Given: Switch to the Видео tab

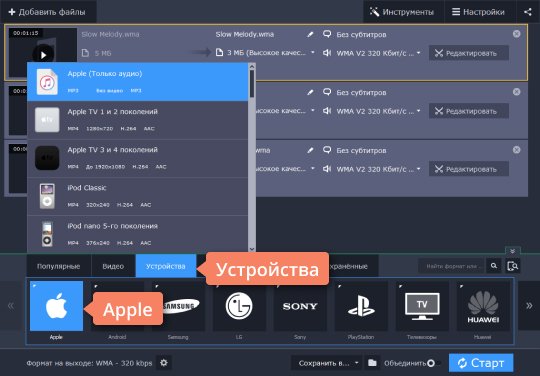Looking at the screenshot, I should point(113,266).
